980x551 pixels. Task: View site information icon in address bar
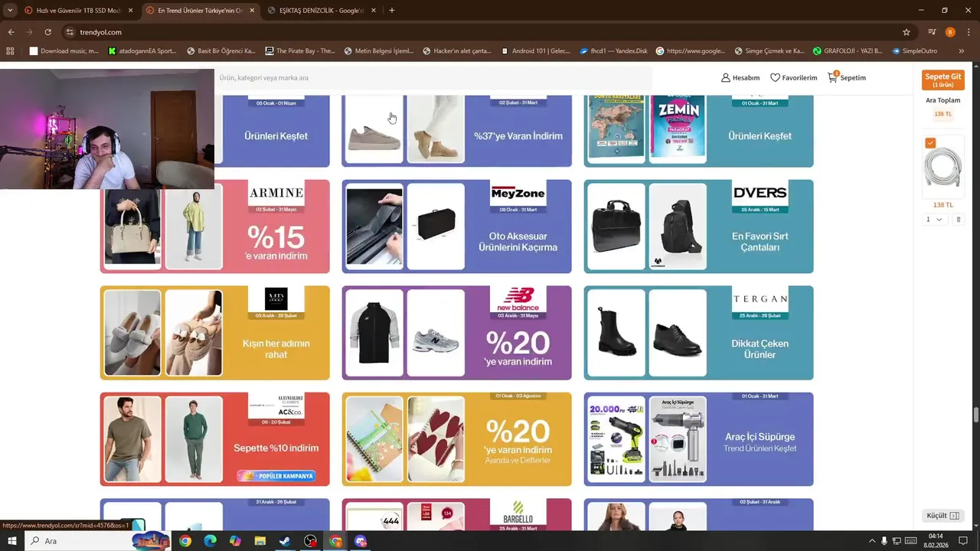point(70,32)
